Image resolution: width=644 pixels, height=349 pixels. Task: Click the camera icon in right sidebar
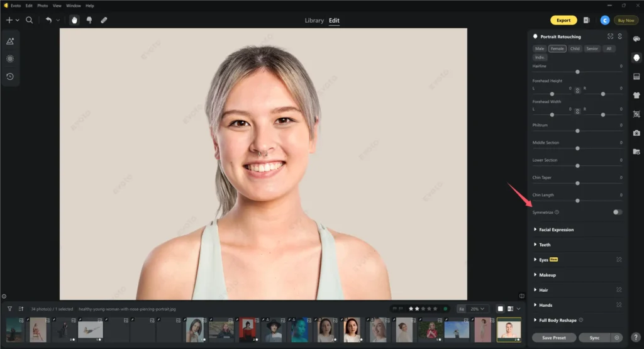point(636,133)
